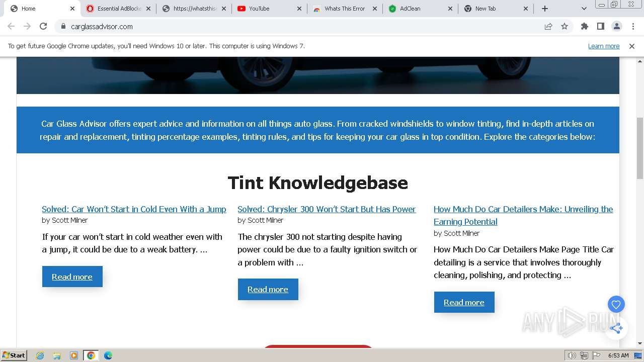Go forward to the next page
The image size is (644, 362).
[27, 26]
